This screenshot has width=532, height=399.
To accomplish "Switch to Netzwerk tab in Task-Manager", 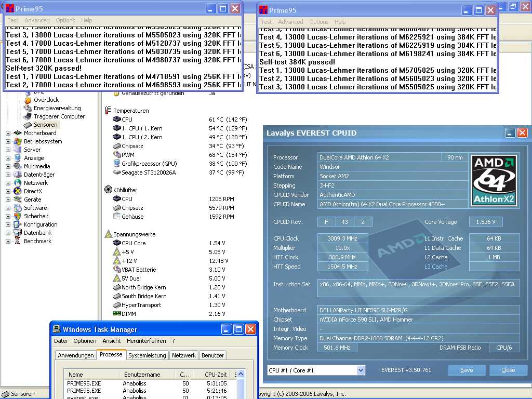I will click(x=184, y=355).
